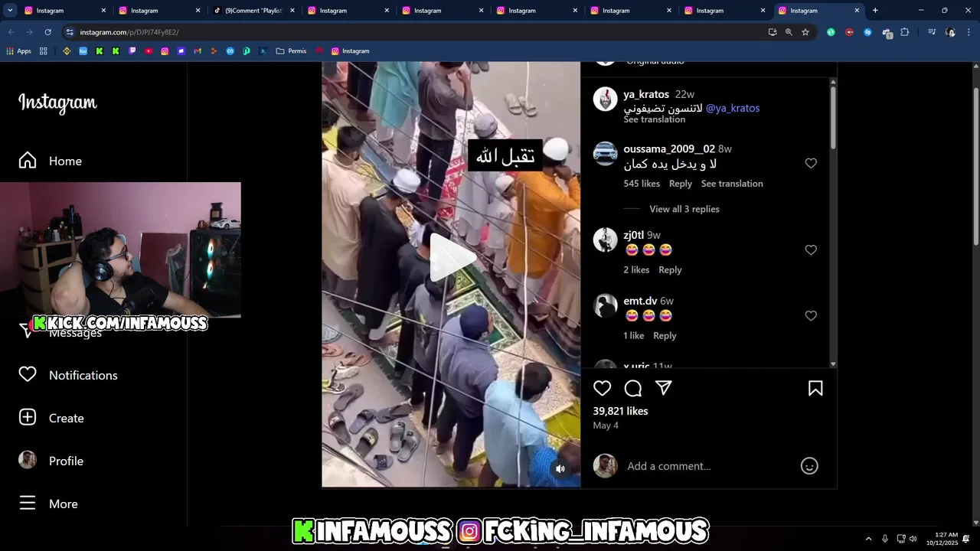Open the Instagram Home page
The height and width of the screenshot is (551, 980).
(51, 161)
